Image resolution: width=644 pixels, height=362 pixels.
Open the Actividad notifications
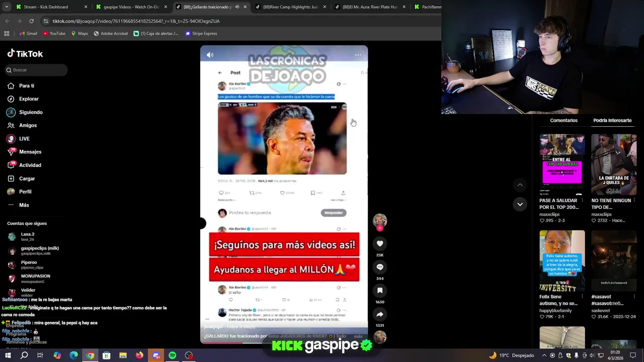pos(25,165)
